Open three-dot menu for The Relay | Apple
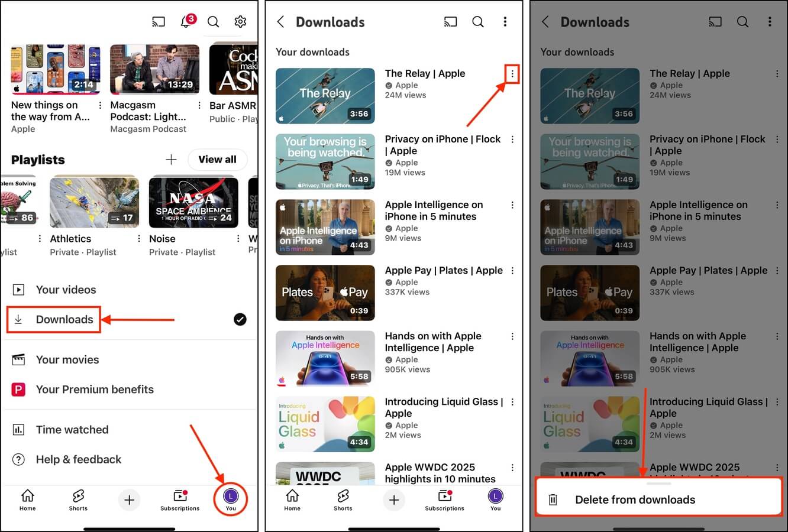The height and width of the screenshot is (532, 788). click(x=512, y=74)
